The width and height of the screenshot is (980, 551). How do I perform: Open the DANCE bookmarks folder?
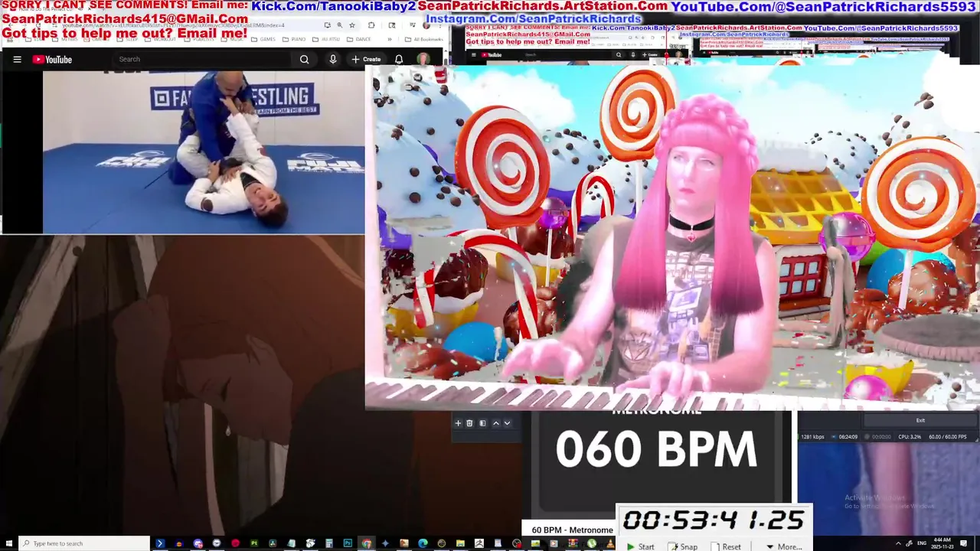(x=358, y=39)
